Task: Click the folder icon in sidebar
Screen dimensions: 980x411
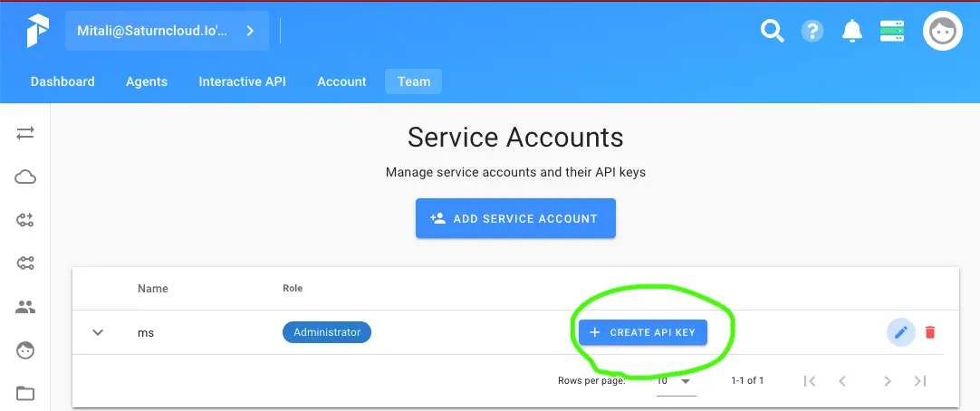Action: click(25, 393)
